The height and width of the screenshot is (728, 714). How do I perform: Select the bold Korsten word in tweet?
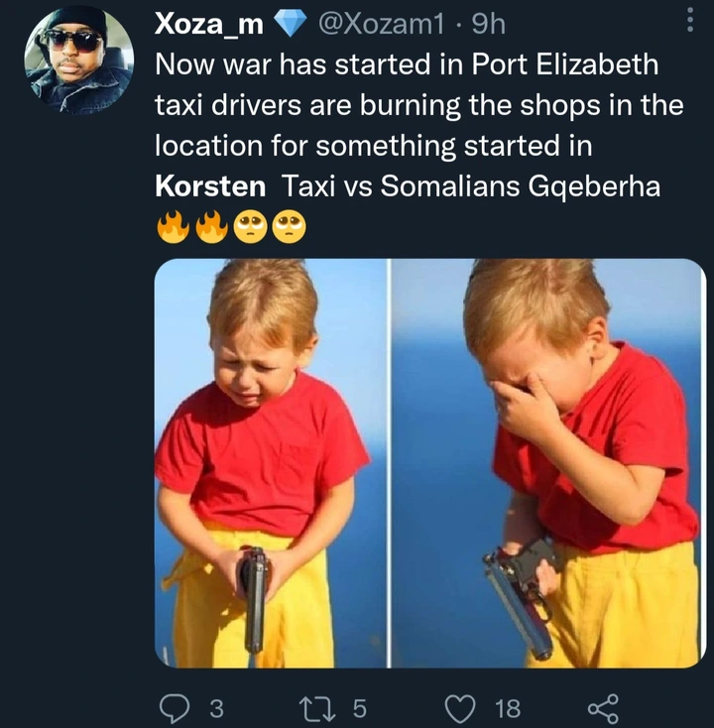point(210,186)
